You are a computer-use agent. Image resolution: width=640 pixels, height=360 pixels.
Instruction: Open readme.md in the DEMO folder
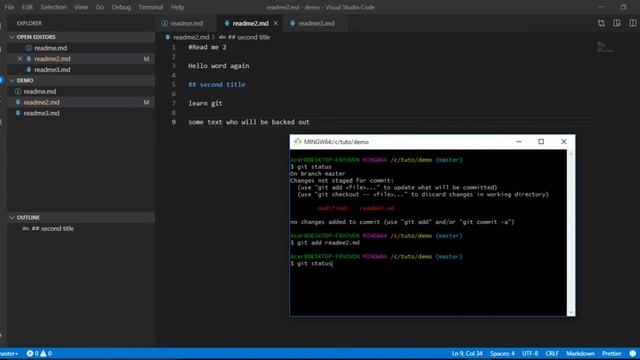pos(81,91)
